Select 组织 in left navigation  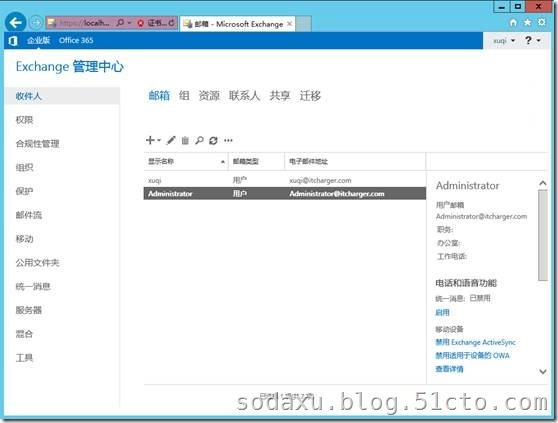click(24, 168)
